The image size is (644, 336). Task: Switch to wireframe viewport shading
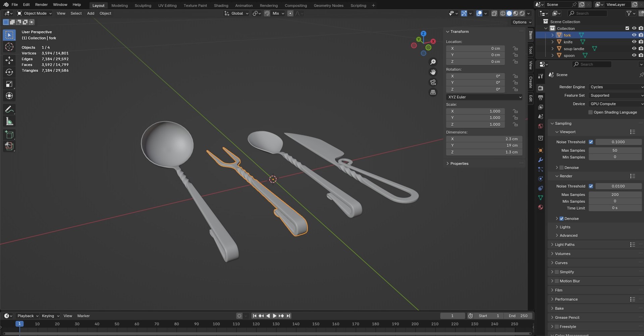tap(502, 13)
